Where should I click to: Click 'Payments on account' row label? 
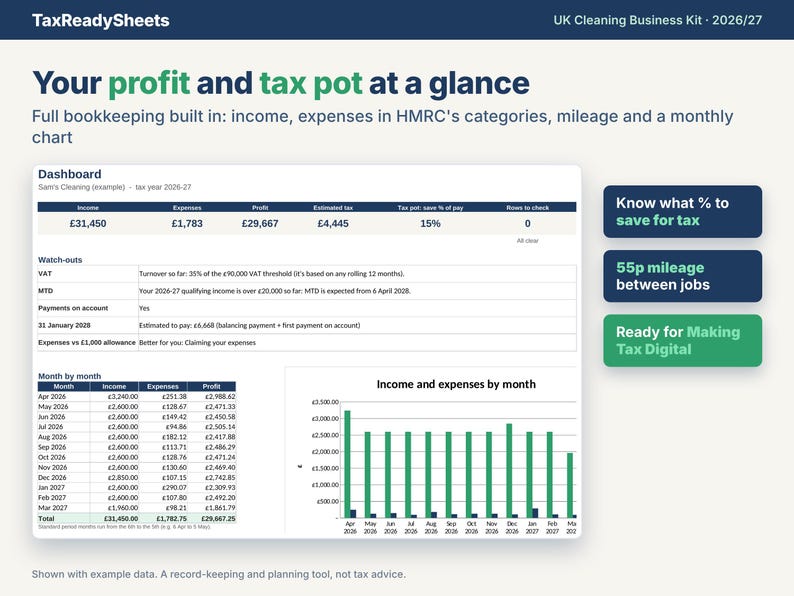tap(73, 308)
